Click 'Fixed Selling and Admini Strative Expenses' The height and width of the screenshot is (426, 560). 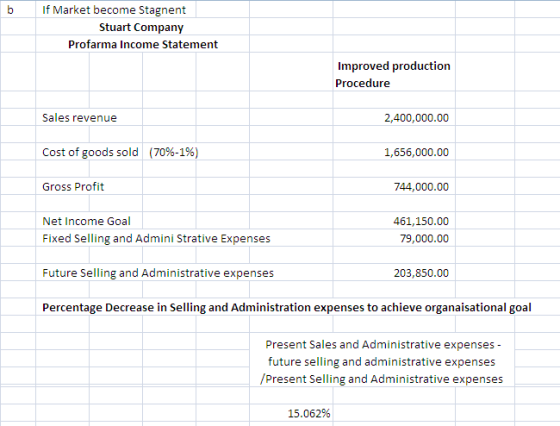(x=156, y=239)
